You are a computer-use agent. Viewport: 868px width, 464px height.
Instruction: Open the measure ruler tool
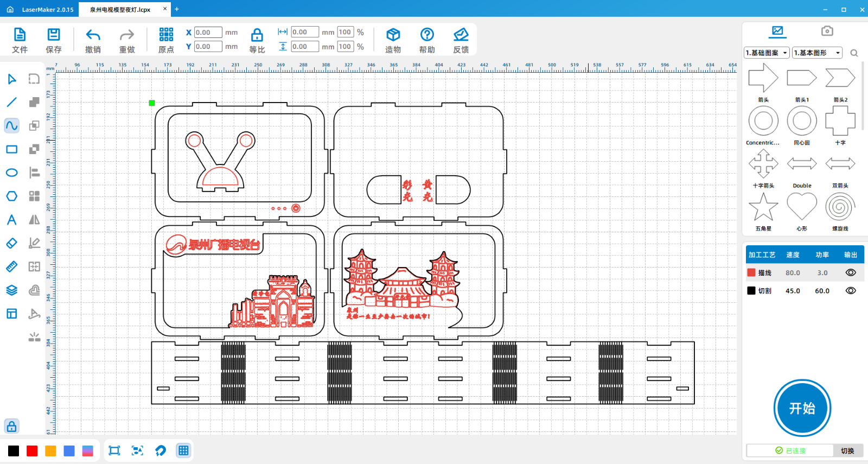pos(11,266)
